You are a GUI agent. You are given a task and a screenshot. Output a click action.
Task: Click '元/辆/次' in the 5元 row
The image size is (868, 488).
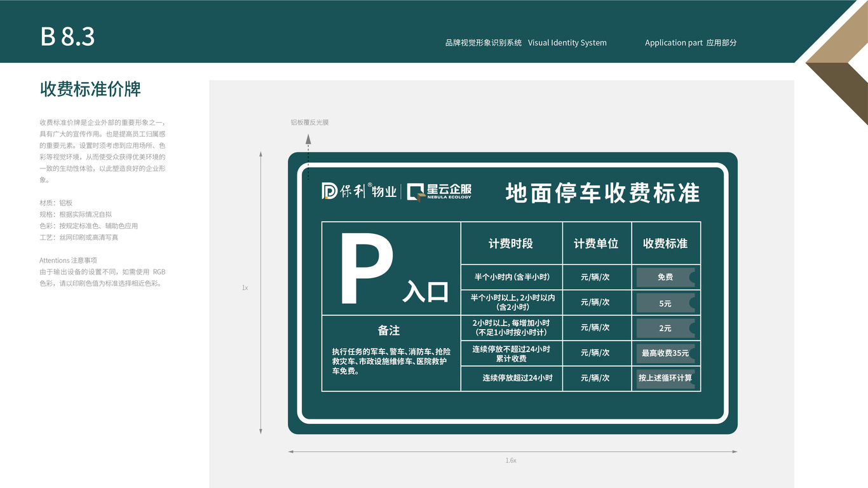pyautogui.click(x=595, y=302)
